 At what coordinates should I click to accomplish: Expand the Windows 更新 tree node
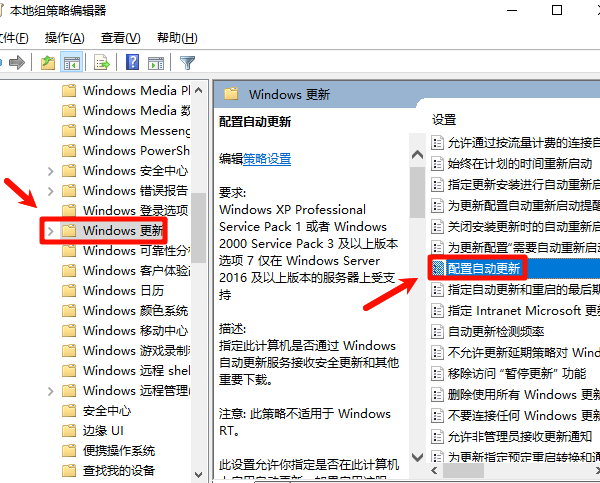51,230
